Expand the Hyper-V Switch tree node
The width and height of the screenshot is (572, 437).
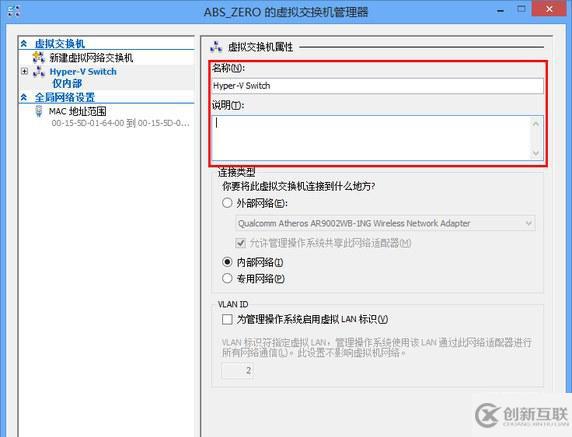(x=24, y=71)
